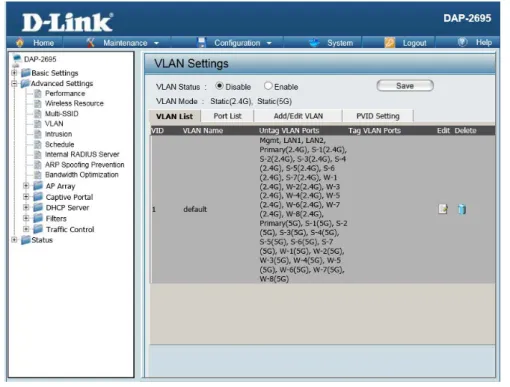Click the Basic Settings folder icon
Viewport: 510px width, 387px height.
click(x=26, y=73)
